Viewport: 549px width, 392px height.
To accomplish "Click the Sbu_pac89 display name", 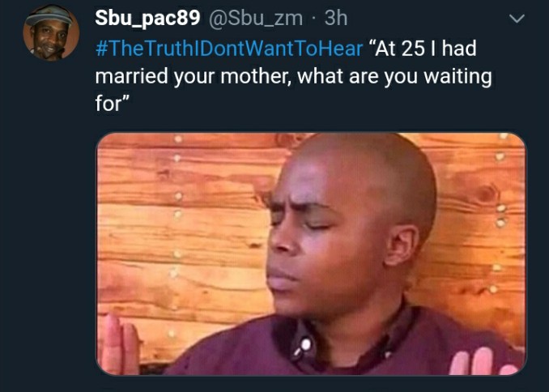I will point(147,18).
